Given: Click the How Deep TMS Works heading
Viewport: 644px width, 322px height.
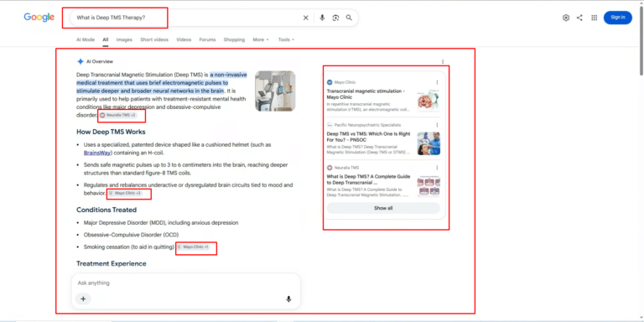Looking at the screenshot, I should (111, 132).
